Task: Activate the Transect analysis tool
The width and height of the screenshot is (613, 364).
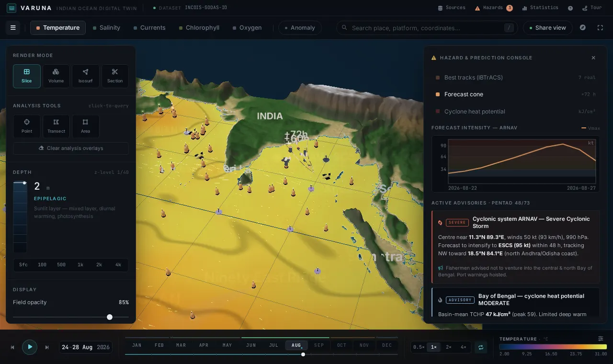Action: [56, 126]
